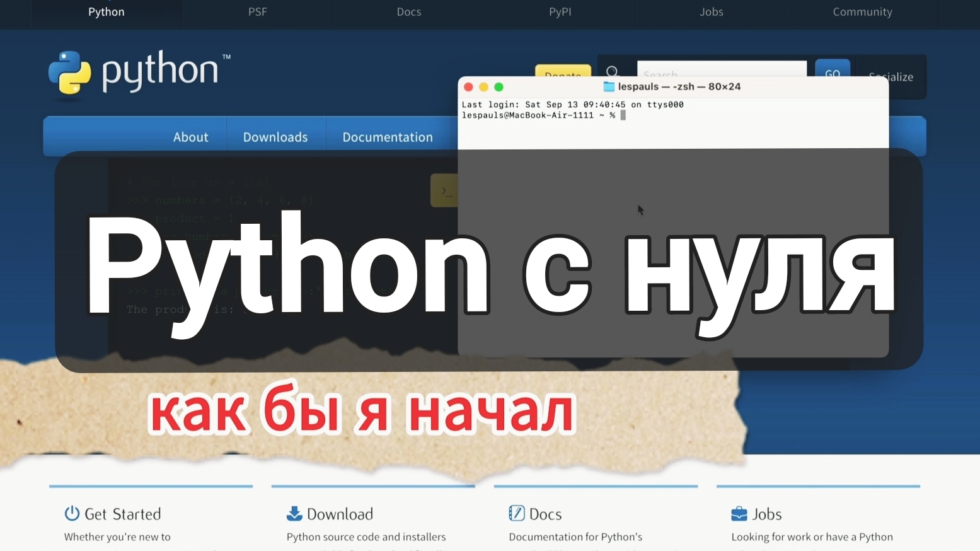Minimize the terminal with yellow button
Image resolution: width=980 pixels, height=551 pixels.
pyautogui.click(x=483, y=87)
